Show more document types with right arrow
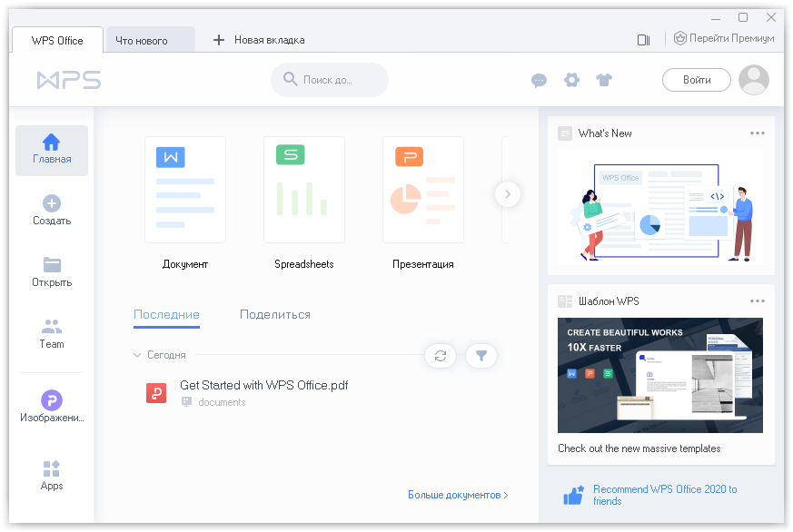793x532 pixels. pos(508,193)
